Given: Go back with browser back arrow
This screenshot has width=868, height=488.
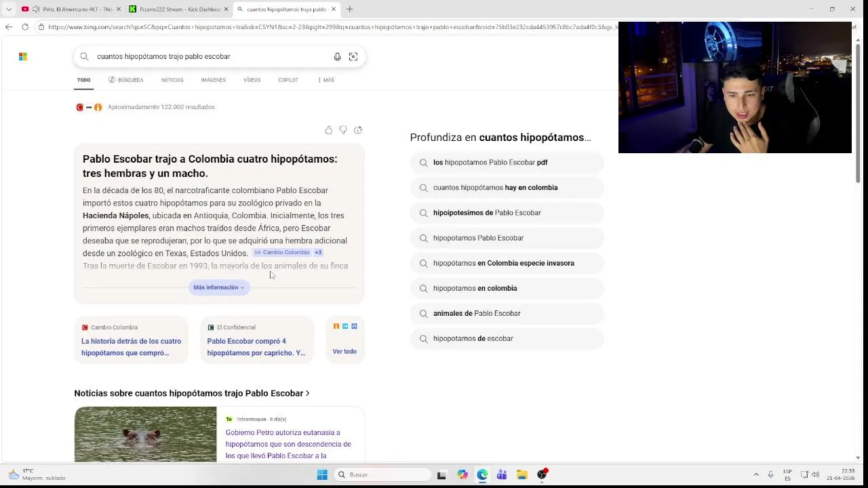Looking at the screenshot, I should click(x=8, y=26).
